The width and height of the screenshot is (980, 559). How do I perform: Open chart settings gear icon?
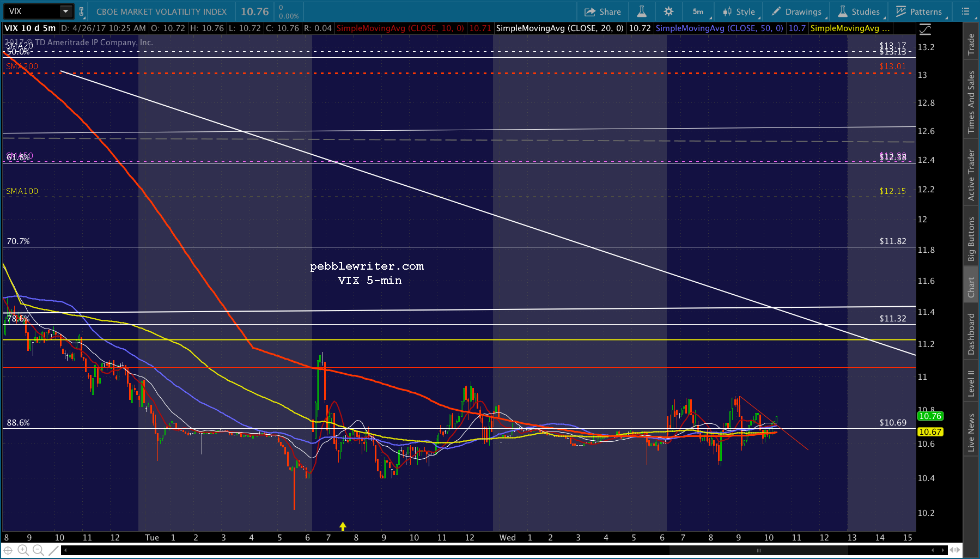pos(668,11)
